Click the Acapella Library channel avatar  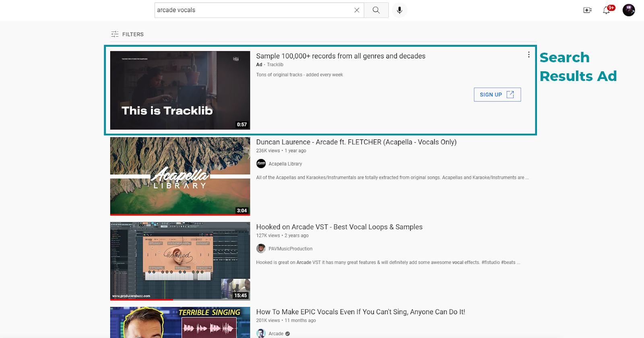[261, 164]
